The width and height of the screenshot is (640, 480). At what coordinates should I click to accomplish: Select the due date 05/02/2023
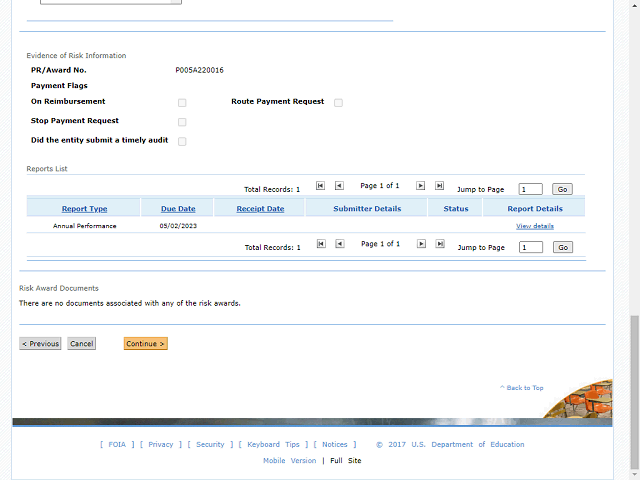[x=178, y=226]
